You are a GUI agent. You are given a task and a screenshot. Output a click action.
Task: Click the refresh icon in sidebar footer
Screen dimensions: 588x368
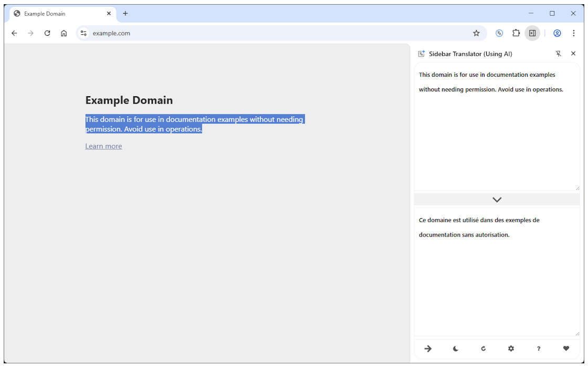pyautogui.click(x=484, y=349)
